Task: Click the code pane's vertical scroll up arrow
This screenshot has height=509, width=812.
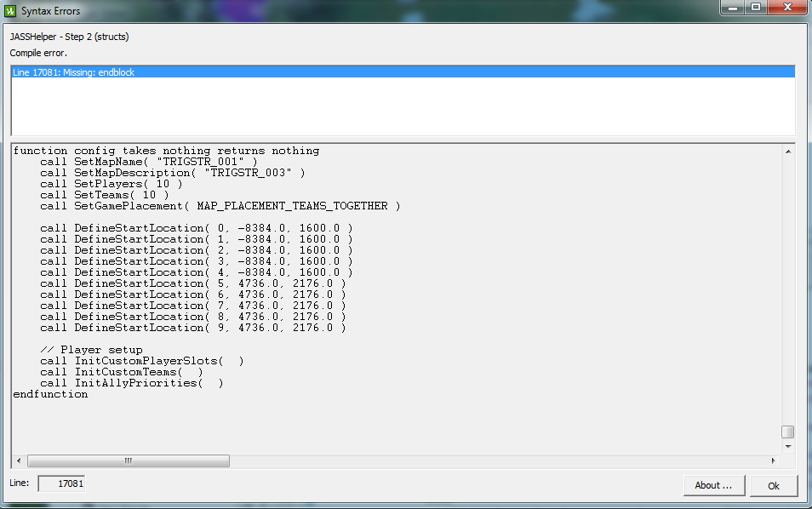Action: tap(787, 152)
